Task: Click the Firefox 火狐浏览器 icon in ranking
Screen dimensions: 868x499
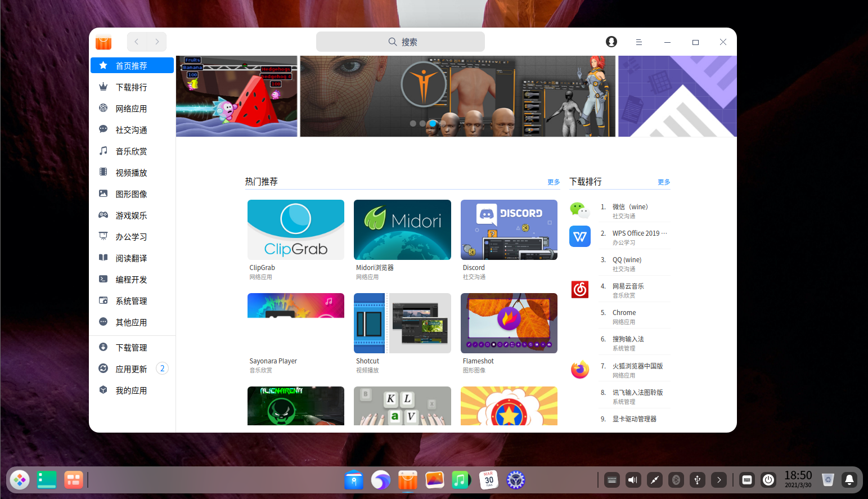Action: tap(580, 369)
